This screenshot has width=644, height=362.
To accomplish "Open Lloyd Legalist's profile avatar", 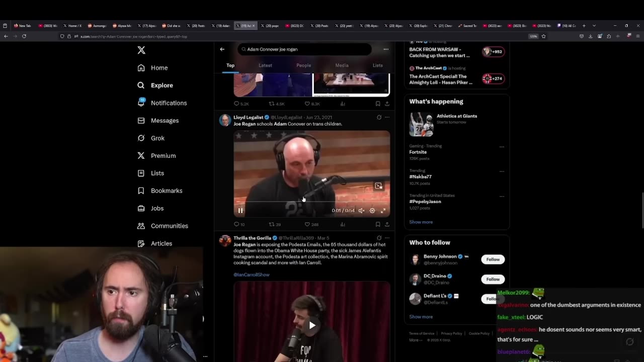I will pyautogui.click(x=225, y=120).
